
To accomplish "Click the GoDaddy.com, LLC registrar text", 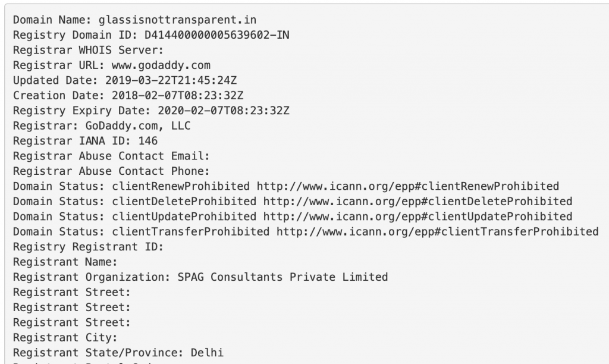I will (x=138, y=126).
